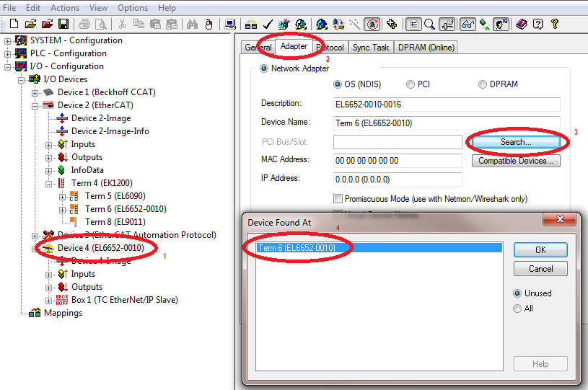Select the All radio button
The width and height of the screenshot is (588, 390).
(x=517, y=309)
